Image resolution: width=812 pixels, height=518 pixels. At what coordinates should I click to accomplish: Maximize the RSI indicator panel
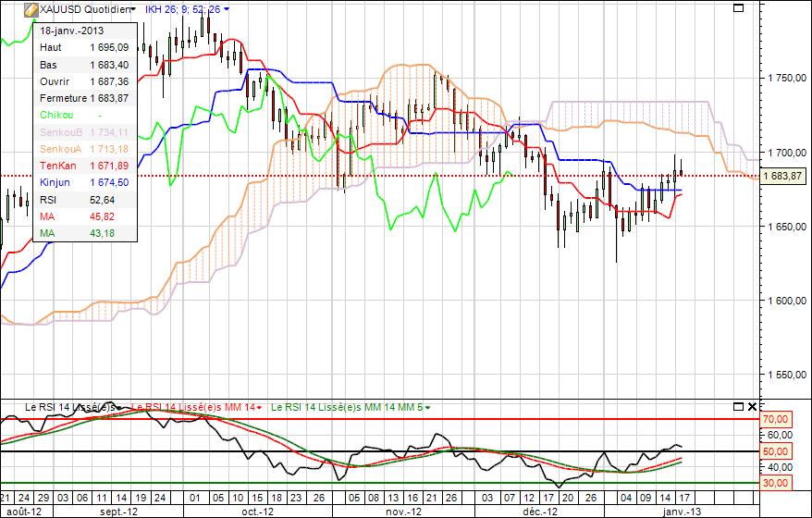click(737, 406)
